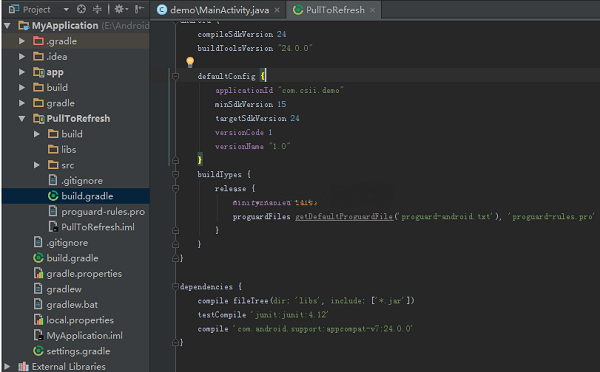The height and width of the screenshot is (372, 600).
Task: Click the gradle.properties file icon
Action: [38, 274]
